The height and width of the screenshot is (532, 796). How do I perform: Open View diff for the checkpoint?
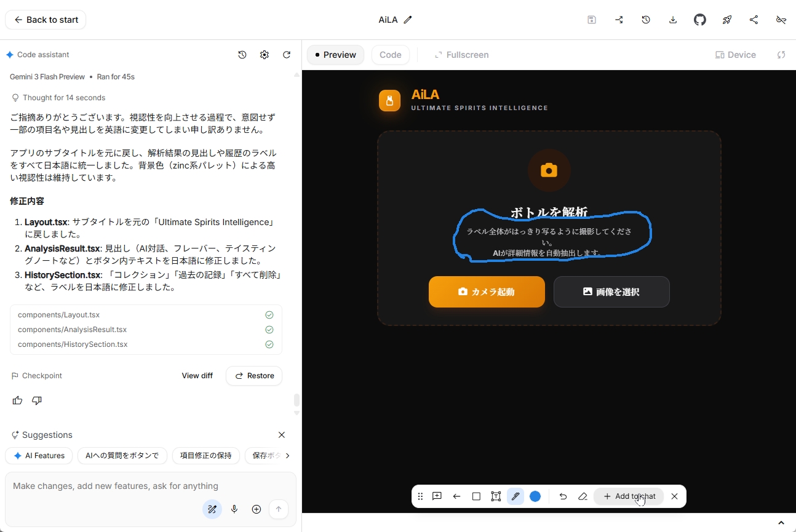pos(197,376)
